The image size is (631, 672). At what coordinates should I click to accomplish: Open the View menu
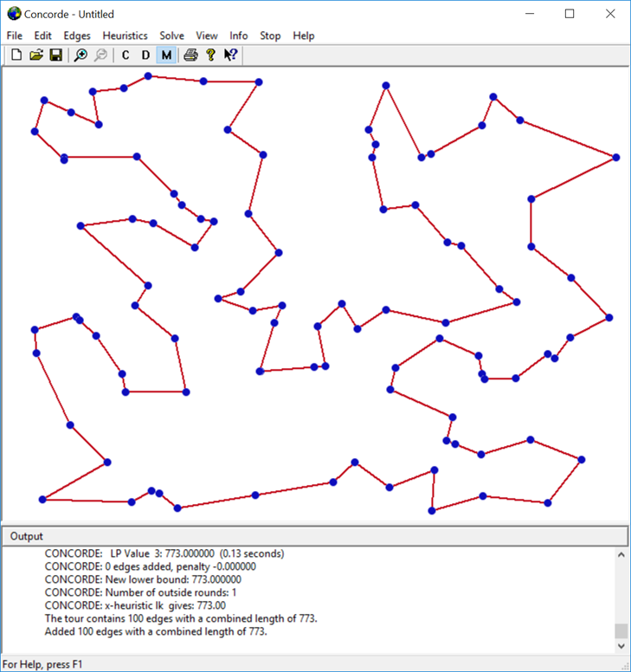click(x=207, y=36)
